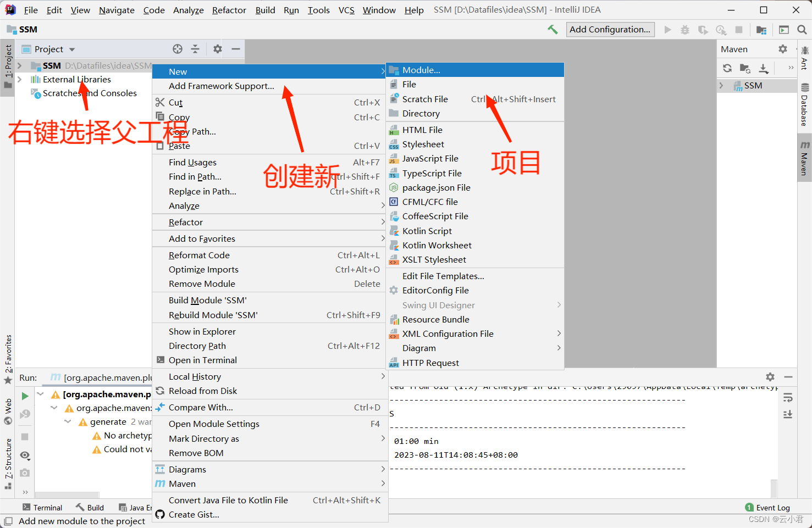Open XML Configuration File submenu
Screen dimensions: 812x528
[476, 334]
